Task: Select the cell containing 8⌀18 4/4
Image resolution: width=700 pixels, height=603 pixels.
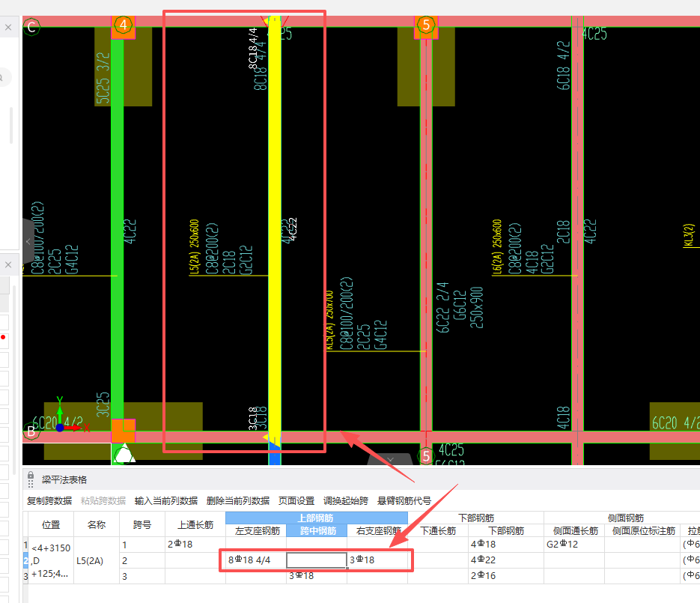Action: click(x=256, y=560)
